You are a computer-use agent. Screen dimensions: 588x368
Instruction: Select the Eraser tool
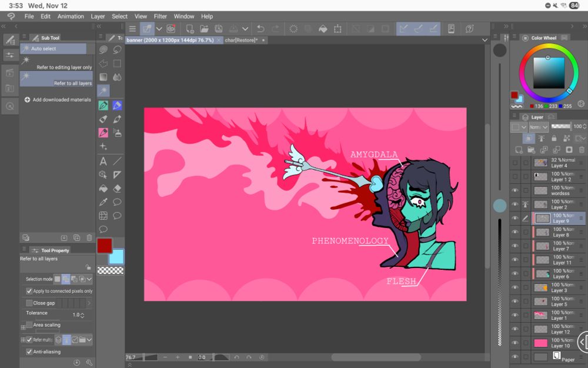point(117,189)
